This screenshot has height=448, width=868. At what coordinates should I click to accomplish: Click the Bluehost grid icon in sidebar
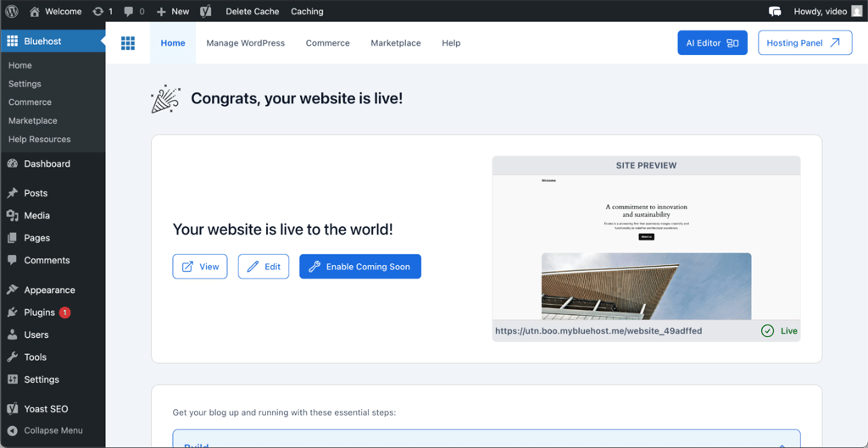[12, 41]
